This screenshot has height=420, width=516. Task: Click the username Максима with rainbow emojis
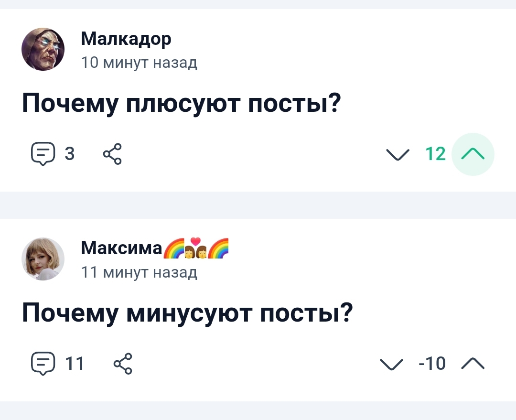click(x=155, y=248)
